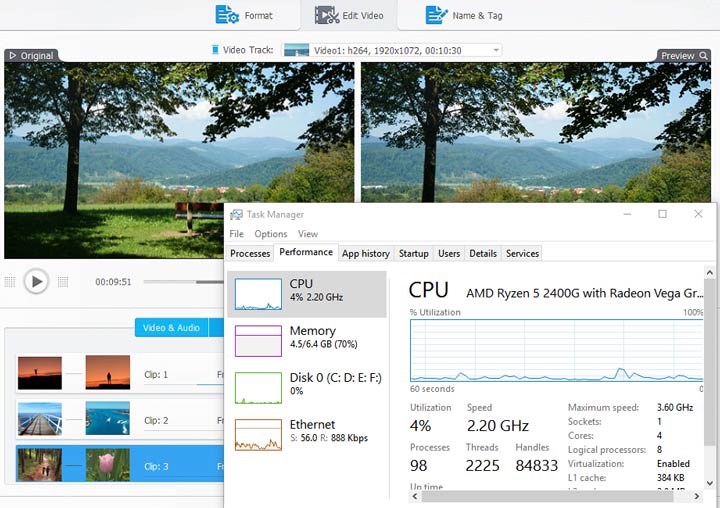This screenshot has height=508, width=720.
Task: Click the 00:09:51 playback time
Action: click(x=113, y=282)
